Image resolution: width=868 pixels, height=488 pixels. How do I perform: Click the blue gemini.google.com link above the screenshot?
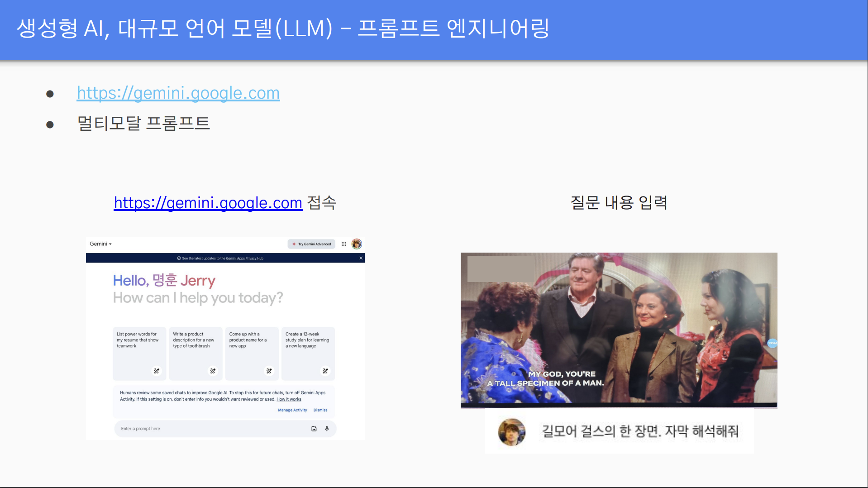click(x=208, y=203)
